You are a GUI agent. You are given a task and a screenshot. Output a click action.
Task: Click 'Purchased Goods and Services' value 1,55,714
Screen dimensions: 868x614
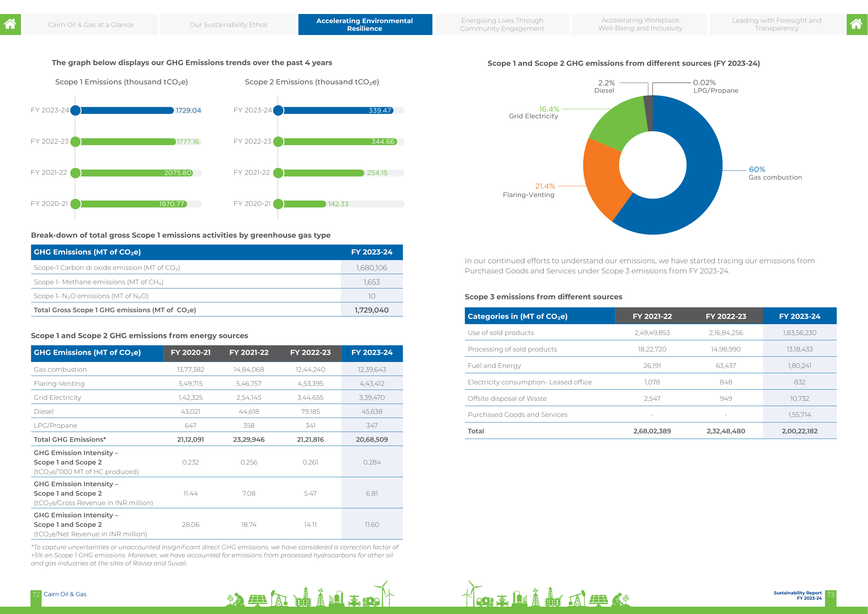(799, 415)
